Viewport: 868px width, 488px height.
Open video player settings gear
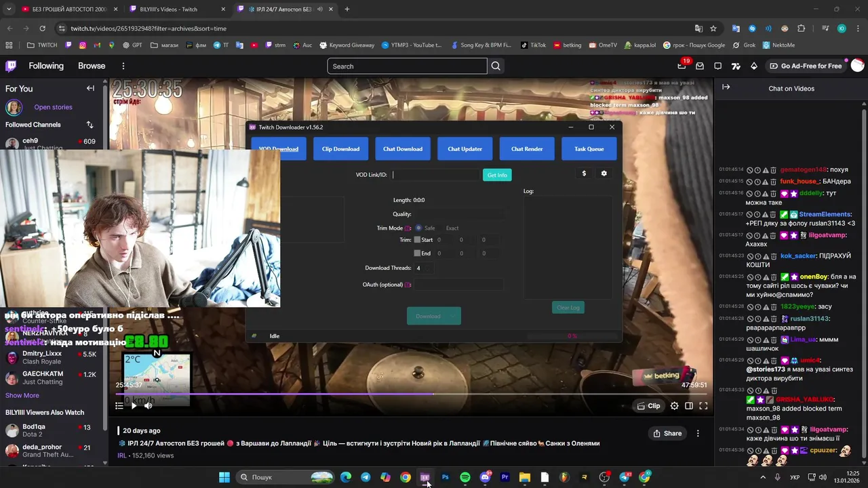tap(674, 406)
